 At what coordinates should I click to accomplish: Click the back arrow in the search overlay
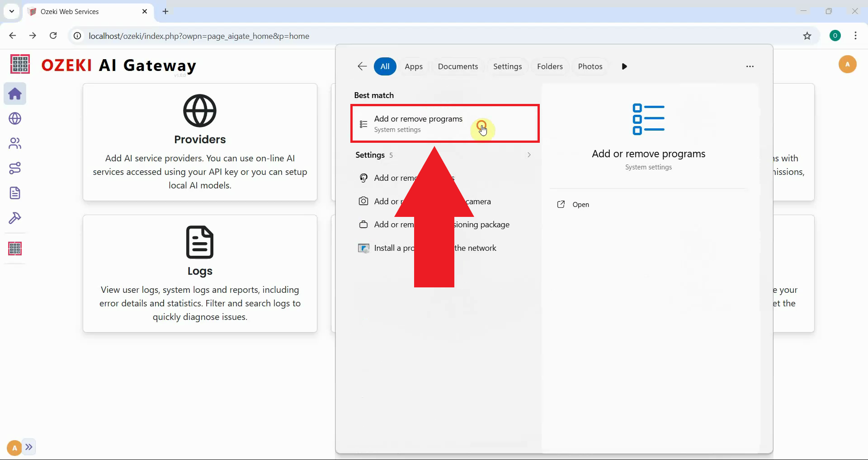362,66
